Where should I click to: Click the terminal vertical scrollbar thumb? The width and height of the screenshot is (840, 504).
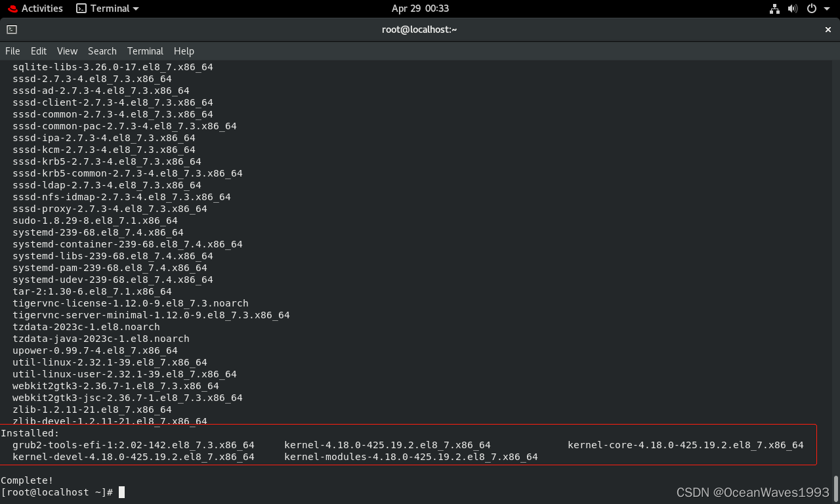click(835, 489)
